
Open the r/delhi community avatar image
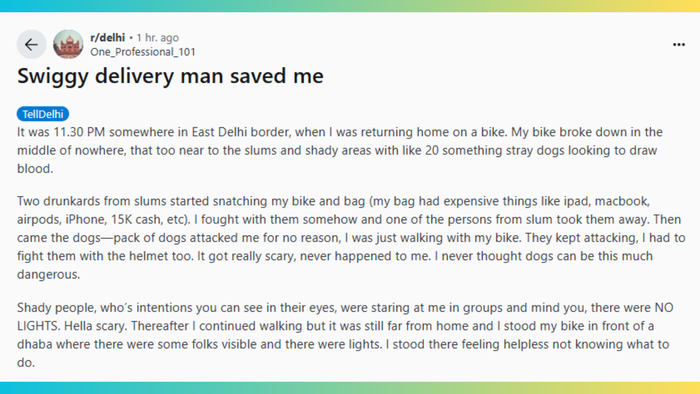pos(68,45)
